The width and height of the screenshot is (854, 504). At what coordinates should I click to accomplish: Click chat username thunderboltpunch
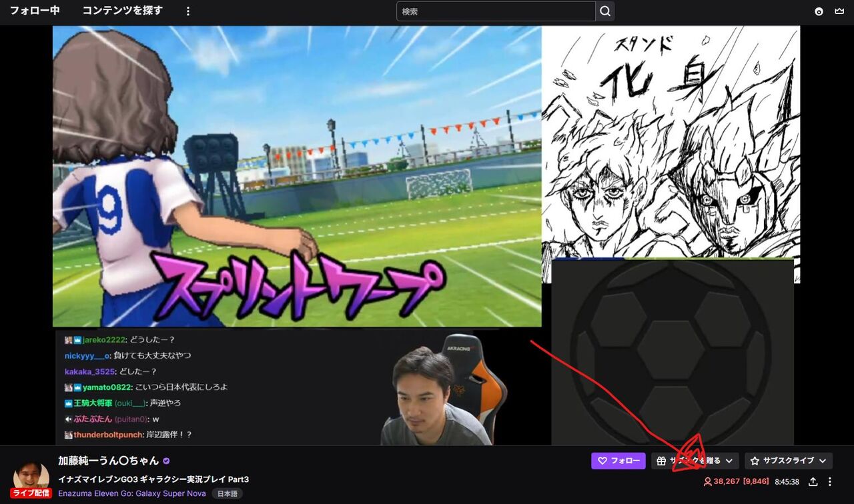coord(108,435)
